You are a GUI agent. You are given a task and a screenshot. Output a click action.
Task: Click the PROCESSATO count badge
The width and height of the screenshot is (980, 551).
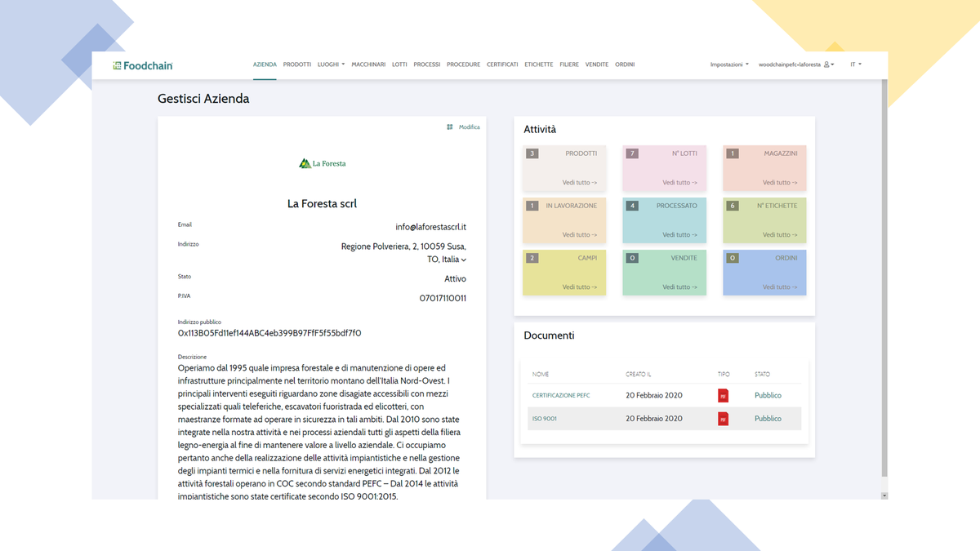[x=632, y=206]
